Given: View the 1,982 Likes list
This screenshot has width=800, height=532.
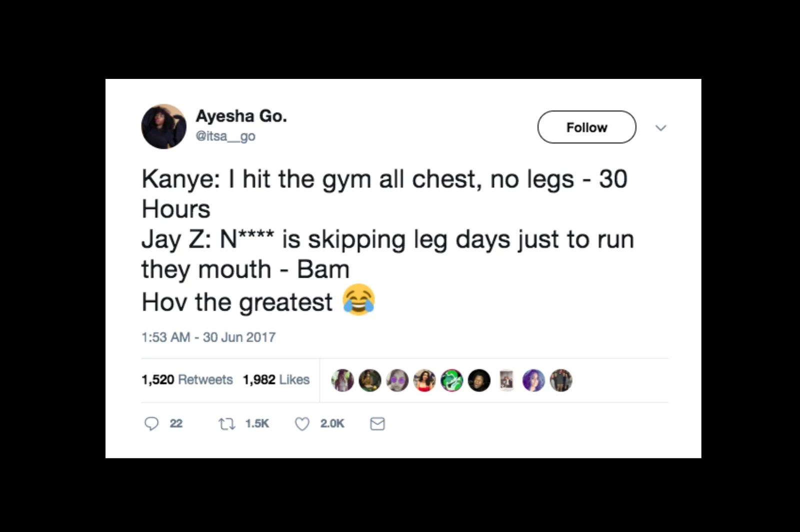Looking at the screenshot, I should [276, 380].
